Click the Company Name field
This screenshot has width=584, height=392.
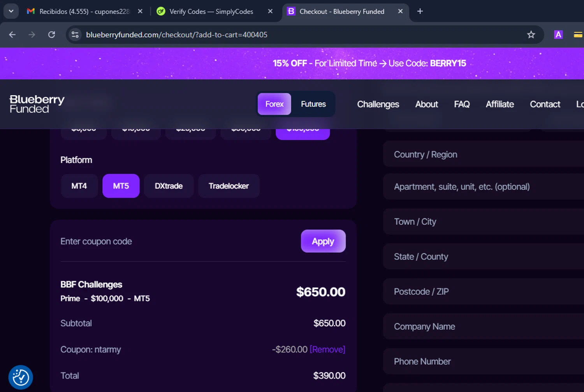(484, 327)
